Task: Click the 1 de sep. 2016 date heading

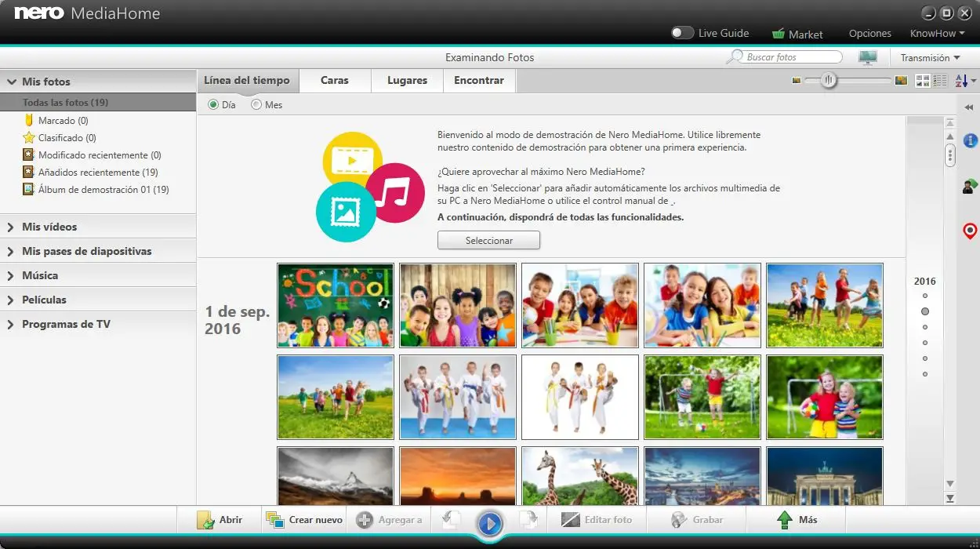Action: [x=237, y=320]
